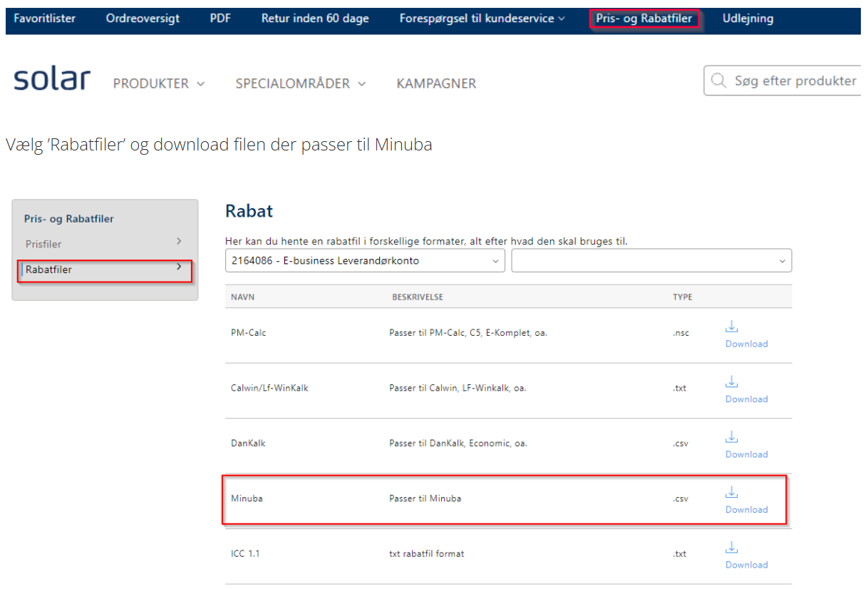Viewport: 868px width, 589px height.
Task: Expand the Specialområder menu
Action: click(x=301, y=84)
